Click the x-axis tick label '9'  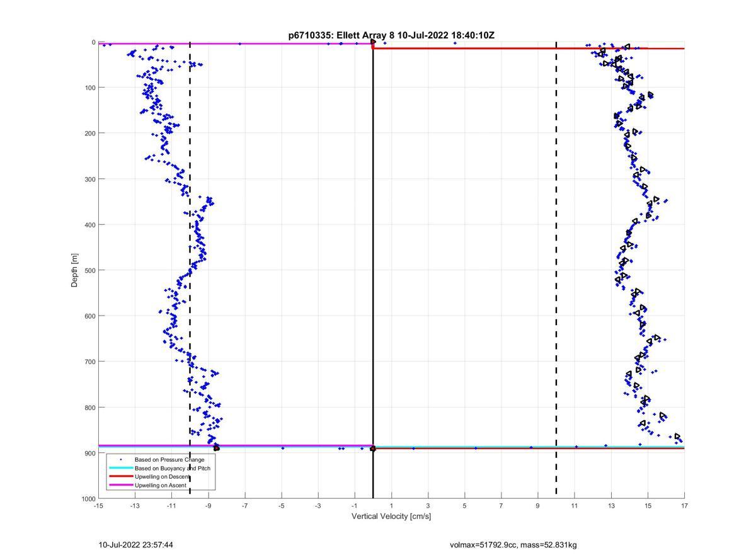point(538,505)
